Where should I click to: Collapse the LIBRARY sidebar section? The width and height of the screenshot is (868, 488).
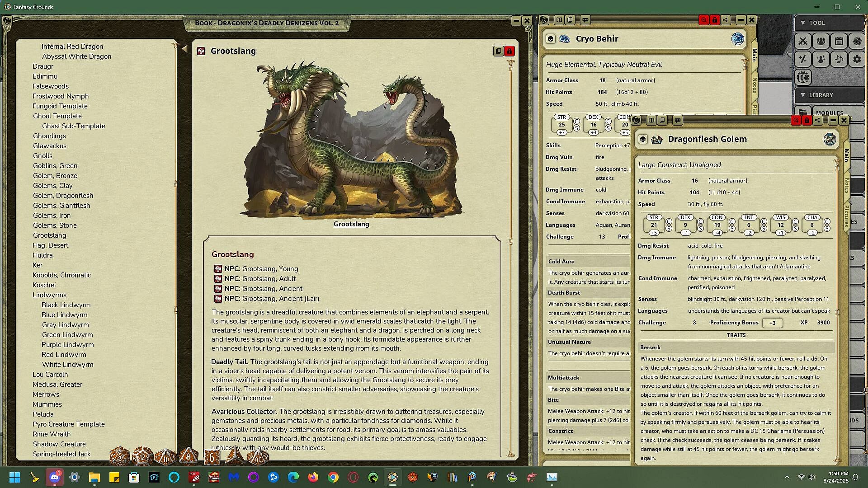pos(803,95)
